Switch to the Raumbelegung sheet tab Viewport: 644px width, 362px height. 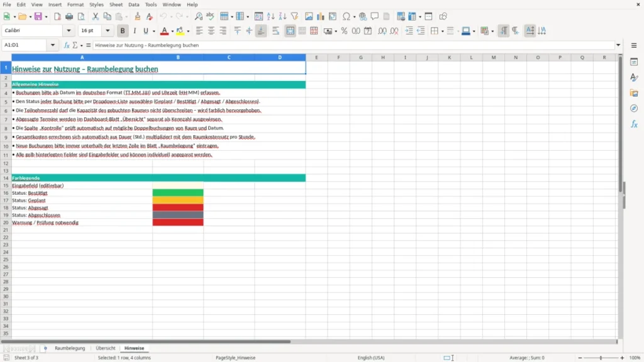[70, 348]
